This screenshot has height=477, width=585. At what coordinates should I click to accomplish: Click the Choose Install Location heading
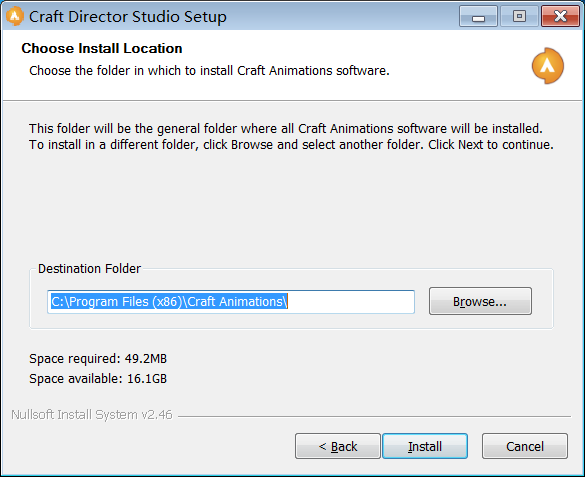102,48
